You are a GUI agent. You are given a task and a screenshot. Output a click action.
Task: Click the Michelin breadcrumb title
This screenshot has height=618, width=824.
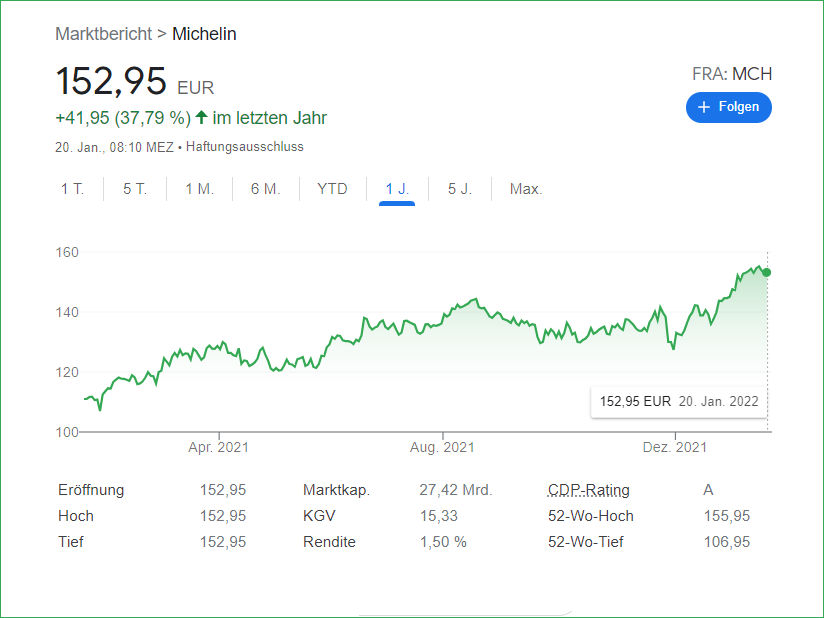(x=204, y=34)
